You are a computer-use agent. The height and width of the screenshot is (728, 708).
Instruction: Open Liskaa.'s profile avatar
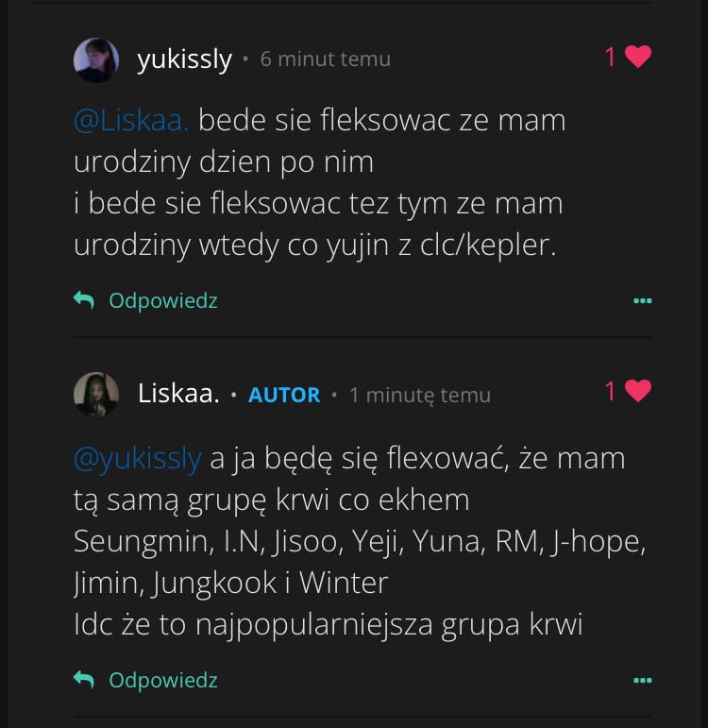96,395
